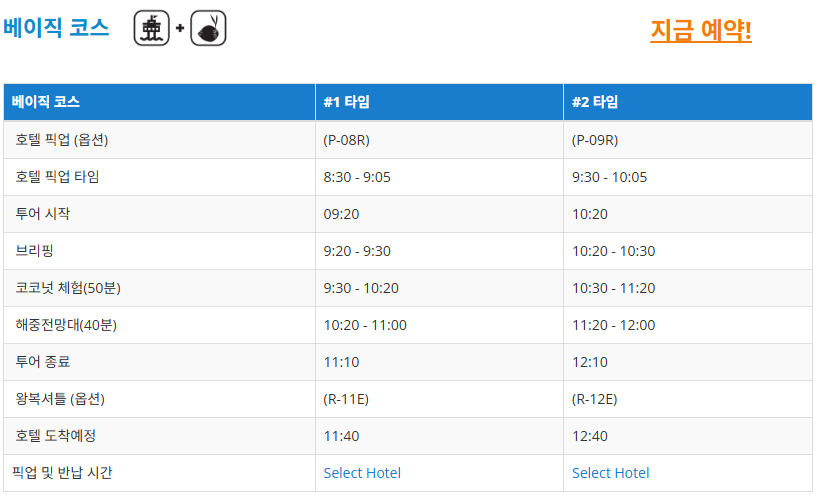The width and height of the screenshot is (816, 497).
Task: Click the 해중전망대(40분) row label
Action: (x=66, y=325)
